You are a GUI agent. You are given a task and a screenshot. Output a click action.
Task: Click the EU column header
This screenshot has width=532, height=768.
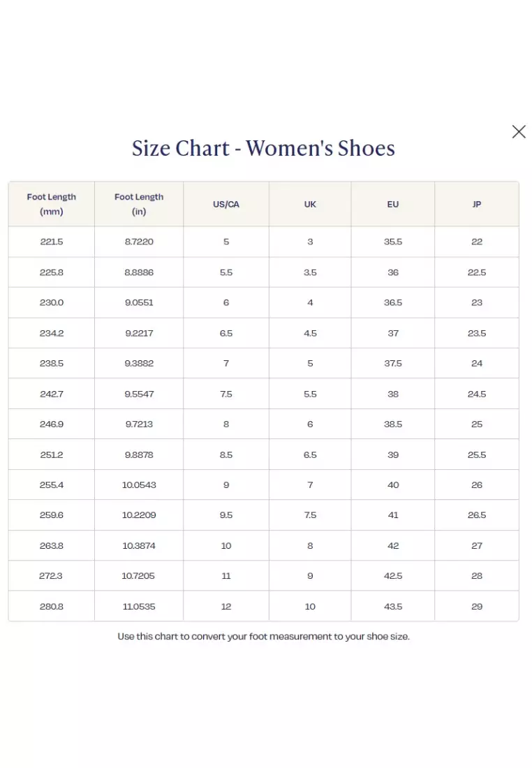pyautogui.click(x=393, y=204)
